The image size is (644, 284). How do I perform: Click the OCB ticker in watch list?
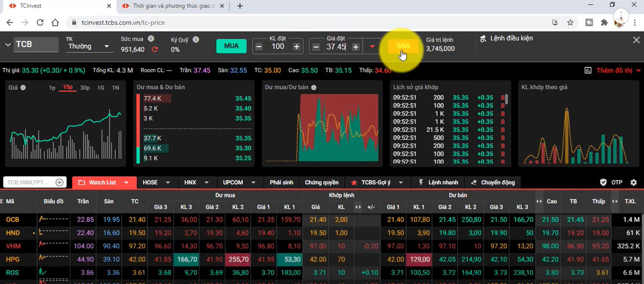(x=12, y=220)
